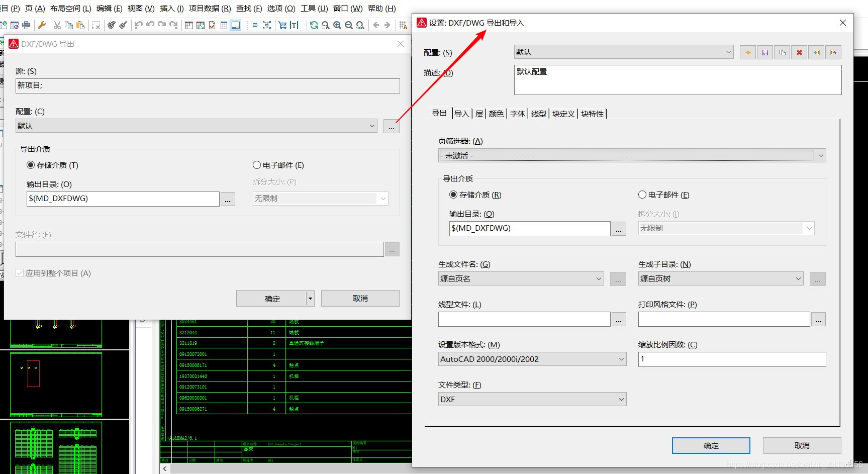Select 存储介质 (R) radio in settings dialog

[x=453, y=195]
